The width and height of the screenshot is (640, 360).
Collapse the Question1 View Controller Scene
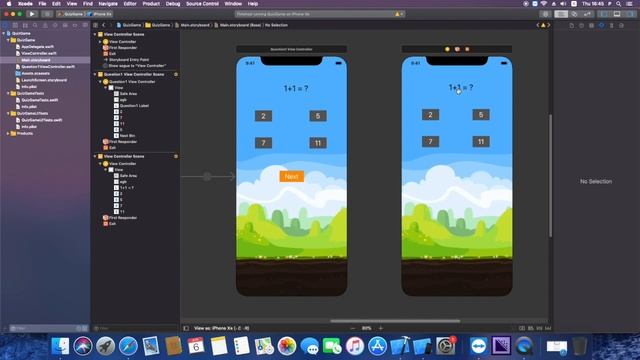(x=95, y=74)
